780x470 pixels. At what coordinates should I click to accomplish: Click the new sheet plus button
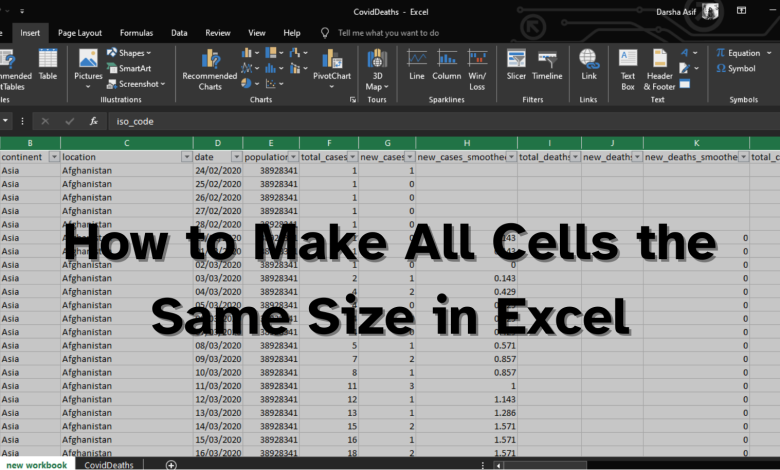pyautogui.click(x=171, y=465)
